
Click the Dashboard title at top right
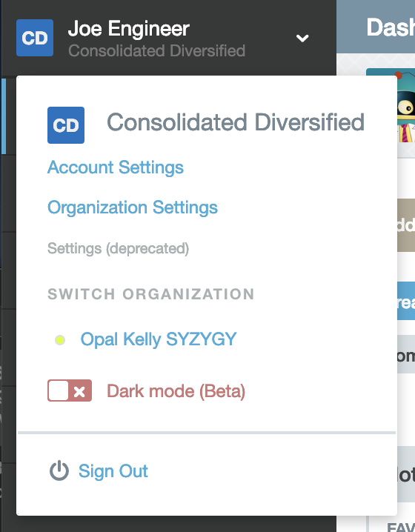[391, 27]
